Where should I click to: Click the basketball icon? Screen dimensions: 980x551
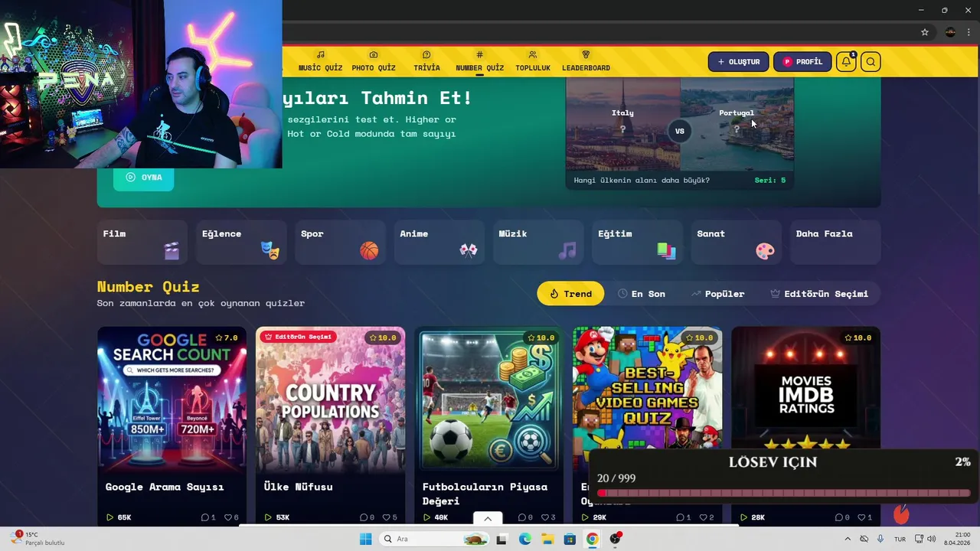point(369,250)
